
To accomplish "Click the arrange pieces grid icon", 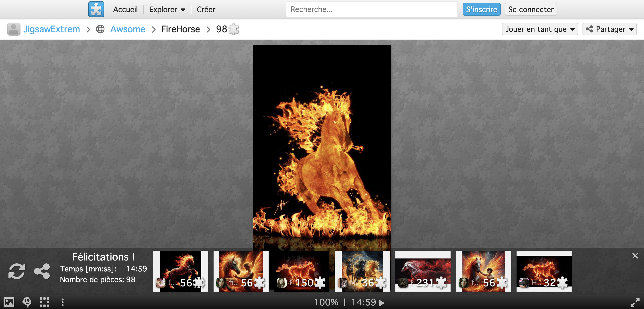I will pos(44,302).
